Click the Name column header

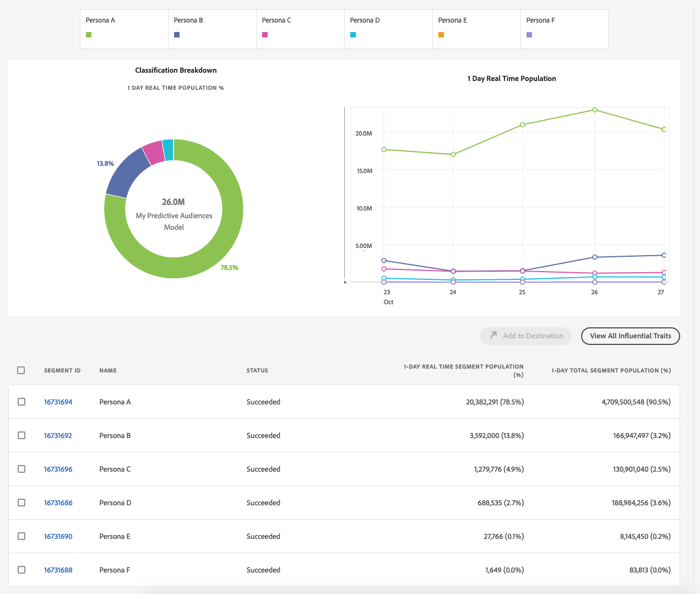[x=108, y=370]
